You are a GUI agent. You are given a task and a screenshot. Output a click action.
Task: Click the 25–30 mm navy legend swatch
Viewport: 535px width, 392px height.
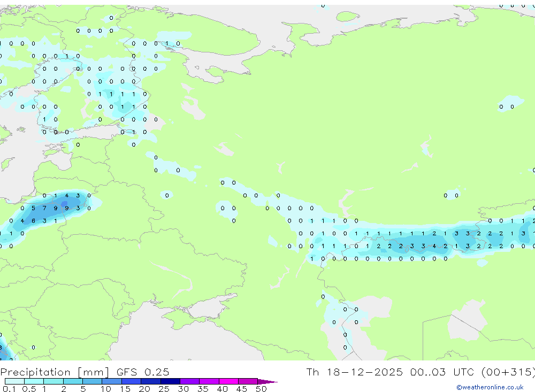point(170,381)
